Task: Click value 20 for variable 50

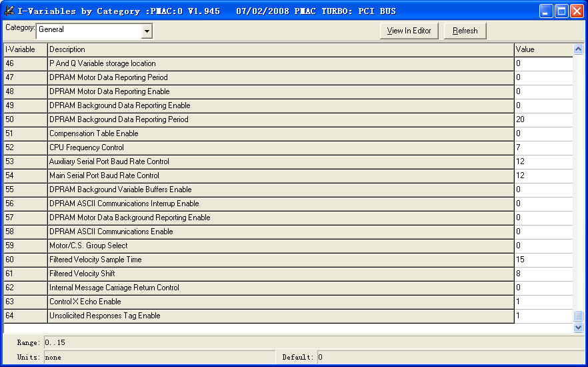Action: point(543,119)
